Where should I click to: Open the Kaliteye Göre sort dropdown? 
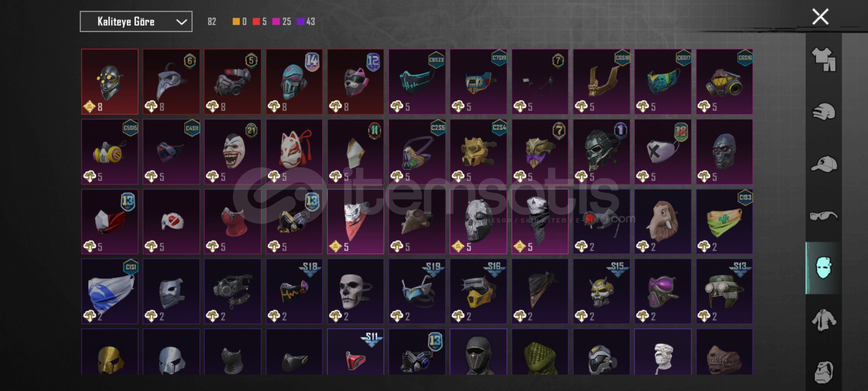[x=136, y=22]
